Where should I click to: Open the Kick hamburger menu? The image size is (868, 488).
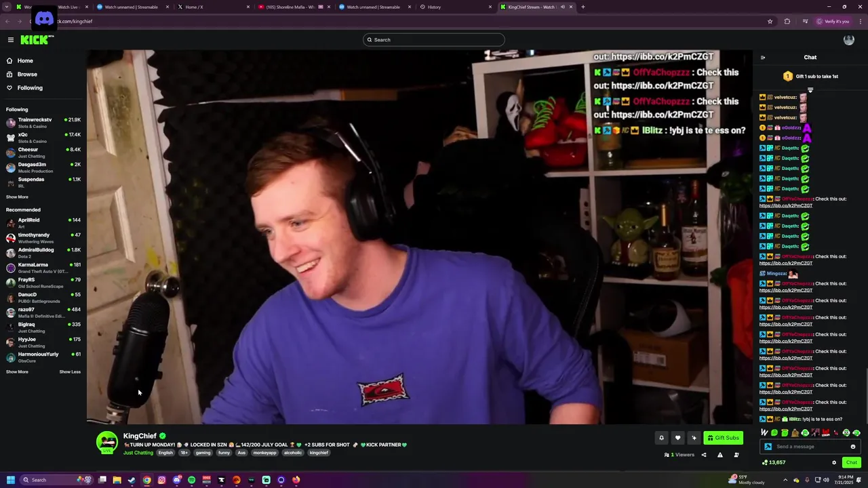[11, 40]
